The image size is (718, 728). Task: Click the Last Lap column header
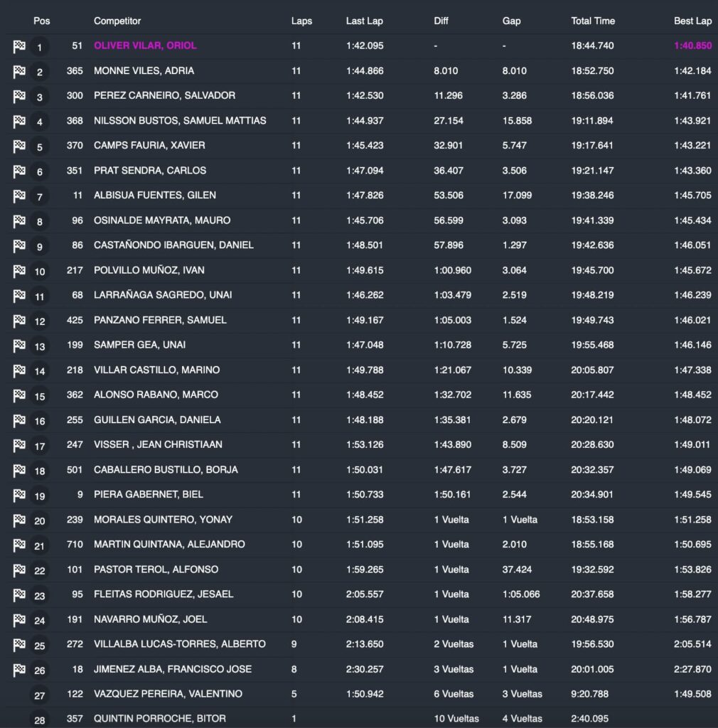pos(364,21)
